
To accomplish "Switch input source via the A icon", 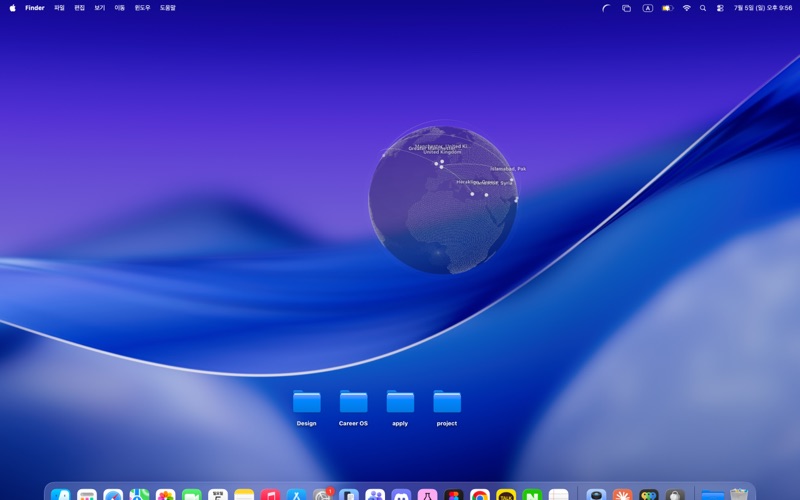I will (x=647, y=8).
